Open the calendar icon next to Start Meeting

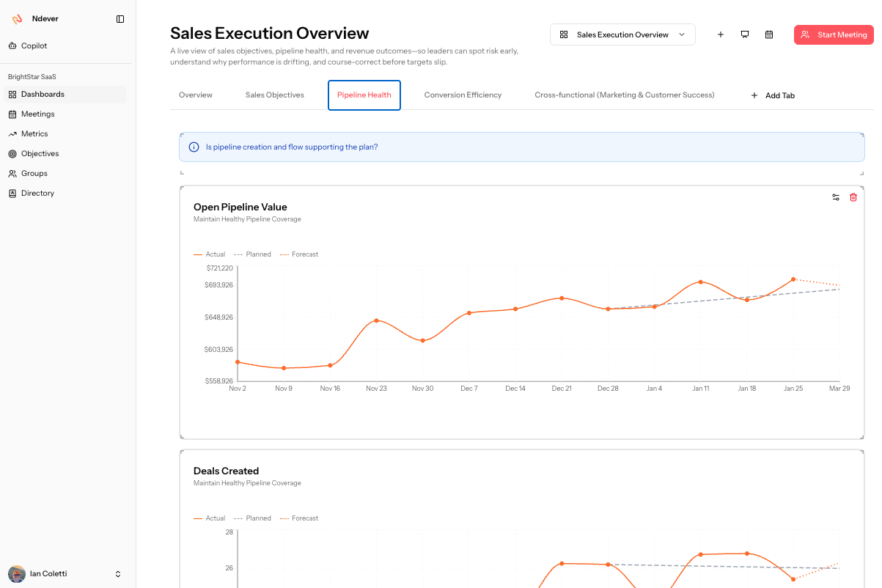point(769,34)
